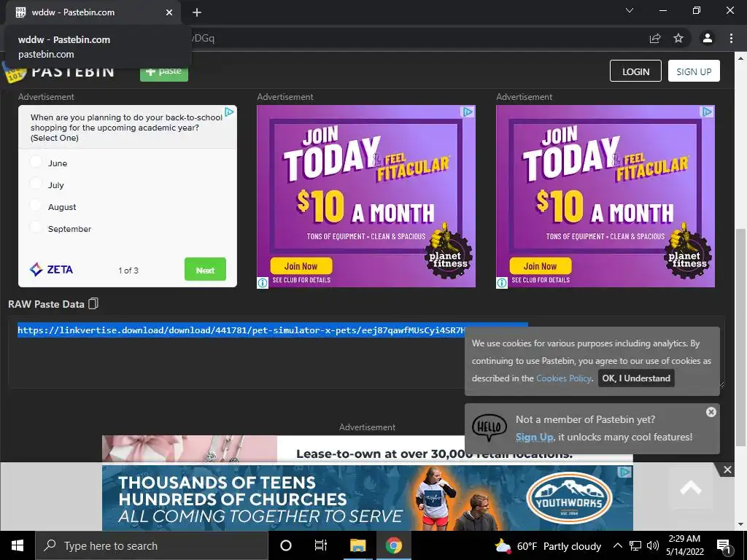This screenshot has height=560, width=747.
Task: Open Task View on taskbar
Action: click(x=321, y=545)
